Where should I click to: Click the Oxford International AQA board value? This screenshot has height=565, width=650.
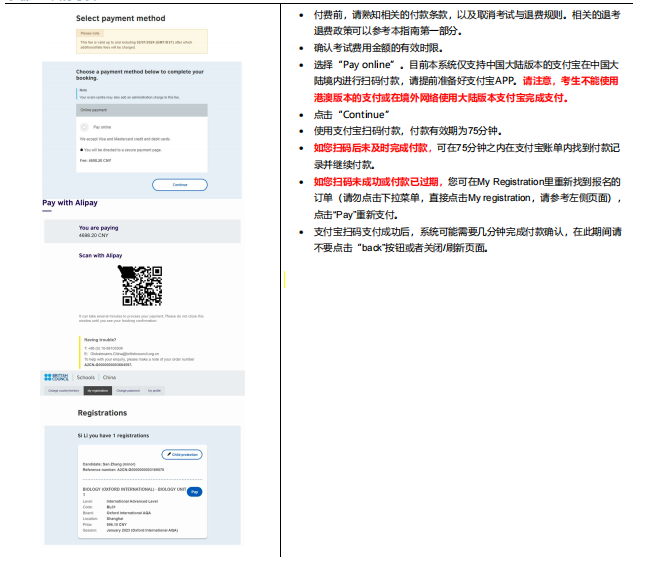tap(129, 513)
